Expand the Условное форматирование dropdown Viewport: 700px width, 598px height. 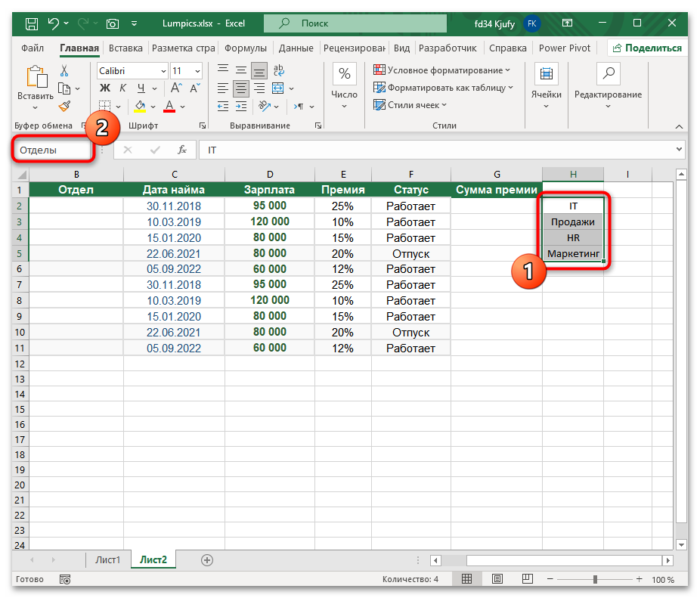[x=444, y=70]
